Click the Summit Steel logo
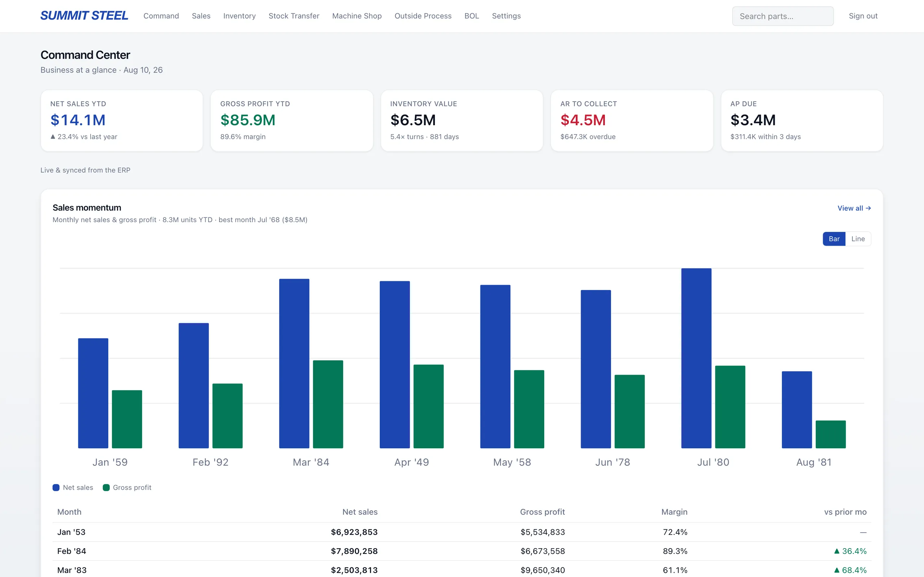This screenshot has width=924, height=577. (x=84, y=16)
